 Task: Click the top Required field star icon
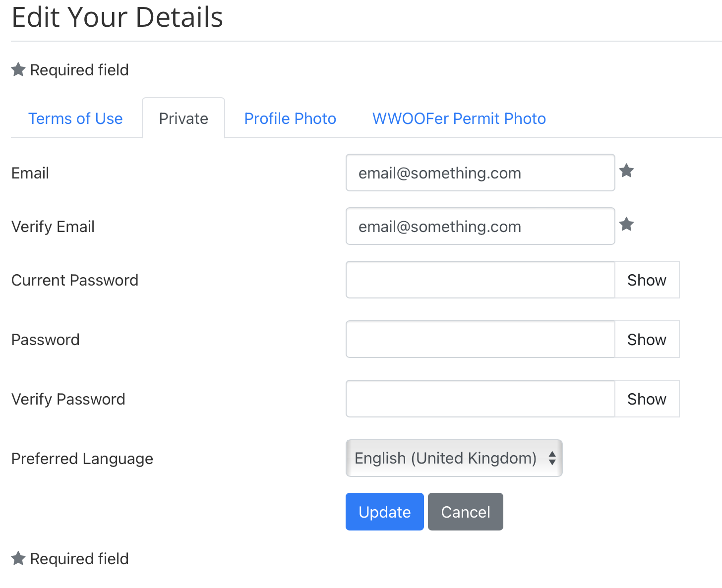click(18, 69)
